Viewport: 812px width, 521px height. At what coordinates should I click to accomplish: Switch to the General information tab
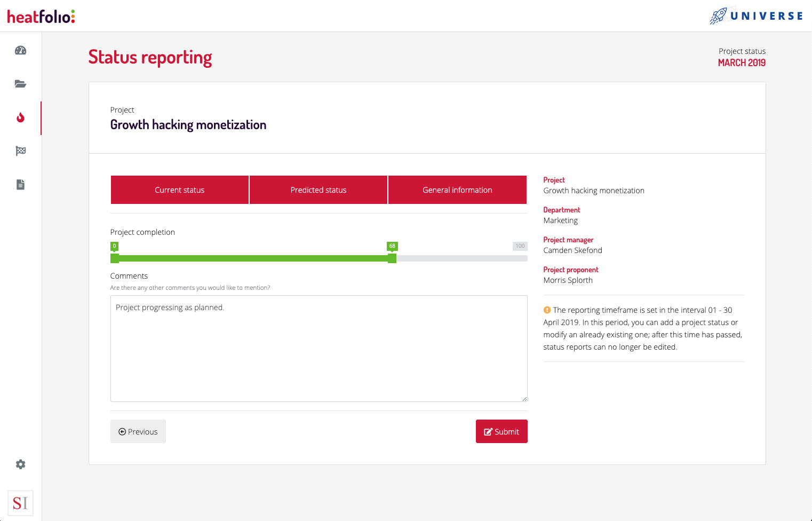[x=457, y=190]
